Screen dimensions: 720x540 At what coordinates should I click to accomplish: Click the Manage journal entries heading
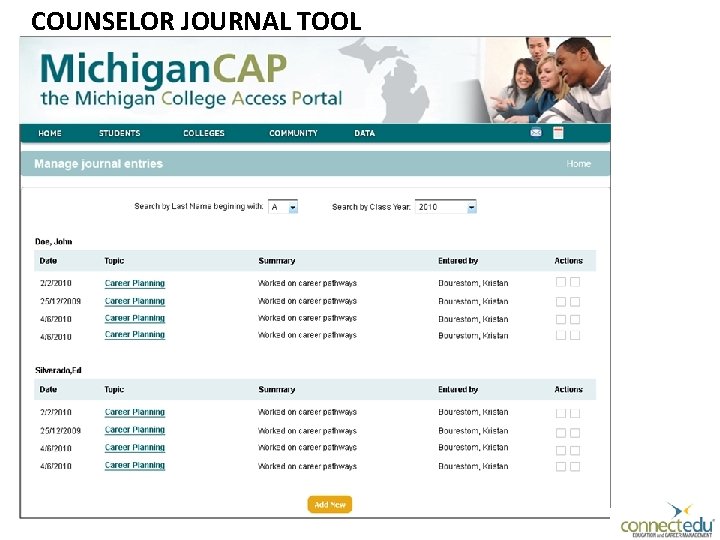(99, 164)
